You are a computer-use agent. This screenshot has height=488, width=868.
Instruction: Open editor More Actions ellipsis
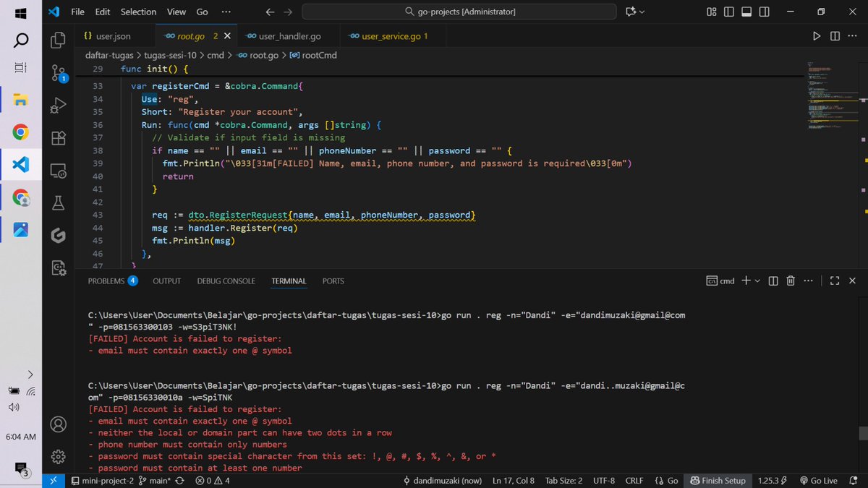pyautogui.click(x=853, y=36)
